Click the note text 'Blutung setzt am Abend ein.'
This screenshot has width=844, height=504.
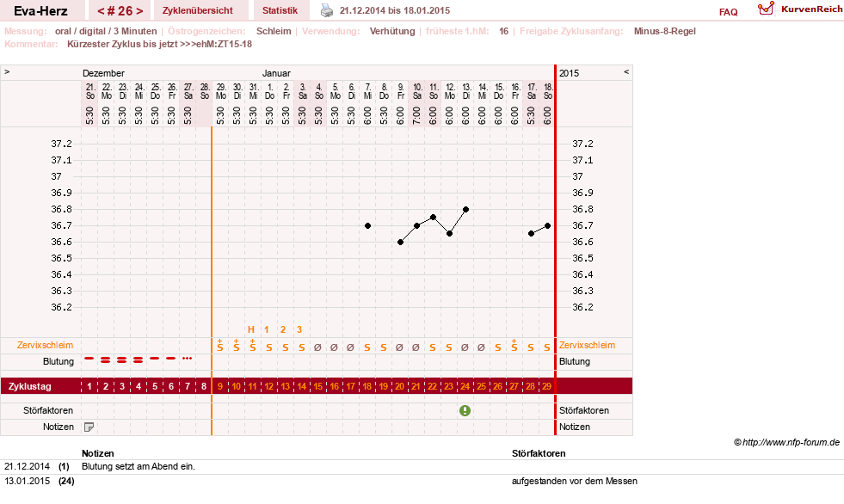click(139, 466)
